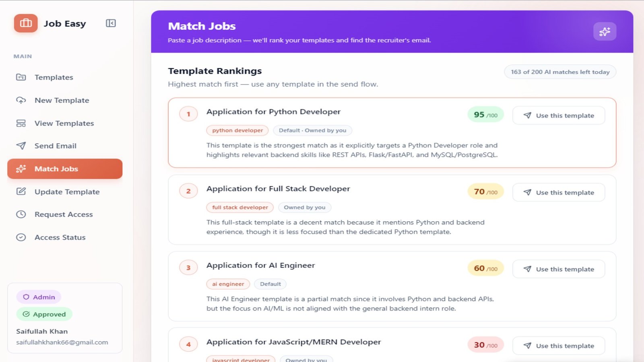
Task: Open Update Template in sidebar
Action: coord(65,191)
